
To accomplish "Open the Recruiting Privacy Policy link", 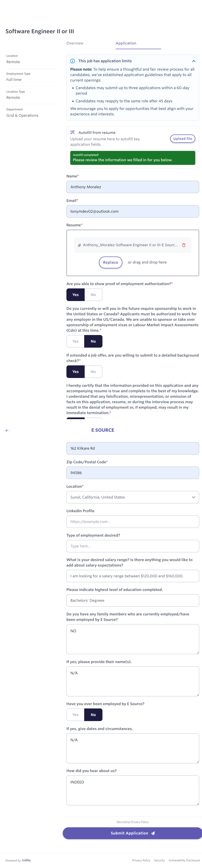I will click(x=133, y=822).
